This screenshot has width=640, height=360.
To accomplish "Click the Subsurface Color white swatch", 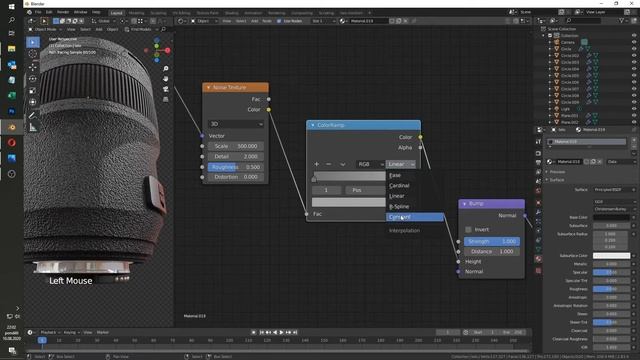I will pyautogui.click(x=611, y=256).
